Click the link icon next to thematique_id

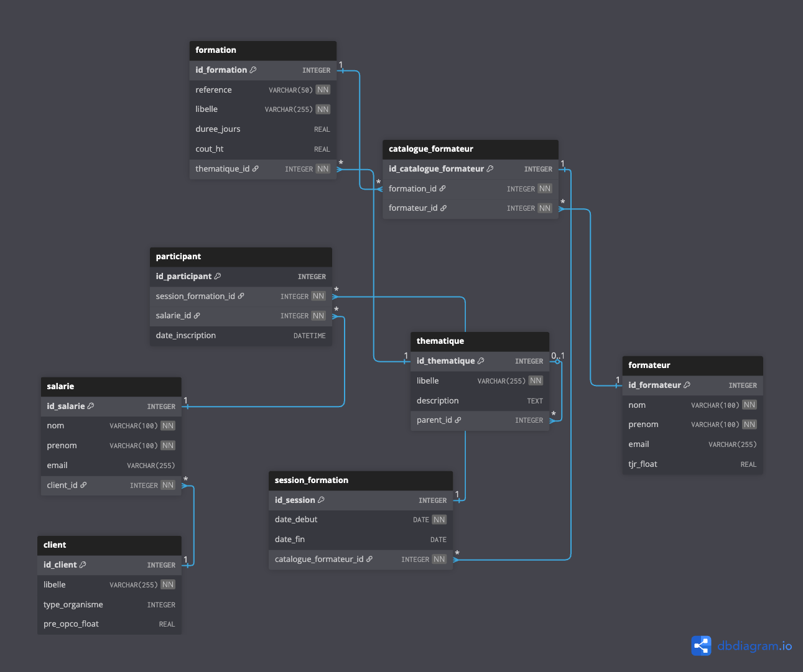coord(256,169)
